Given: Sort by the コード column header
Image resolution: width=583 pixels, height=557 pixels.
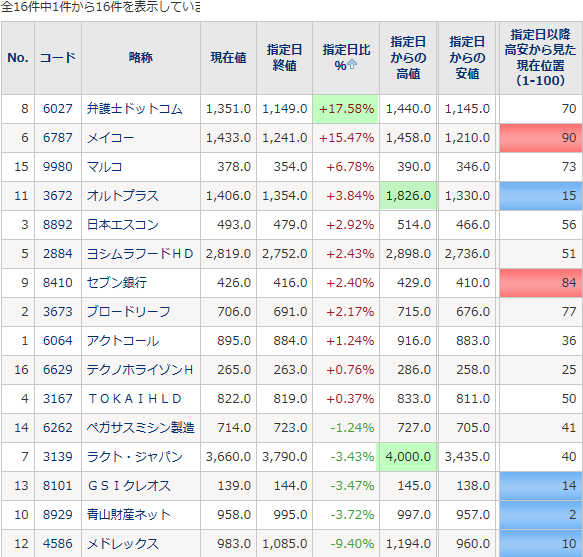Looking at the screenshot, I should (58, 58).
